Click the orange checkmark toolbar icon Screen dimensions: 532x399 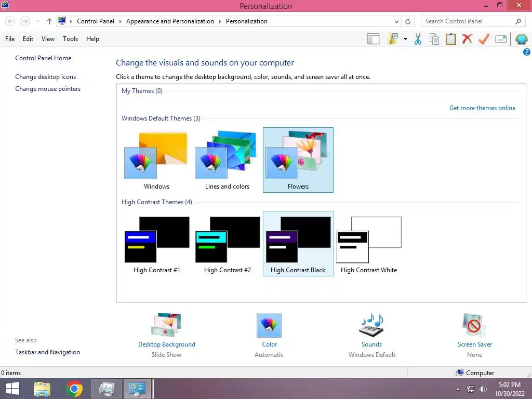pyautogui.click(x=484, y=39)
